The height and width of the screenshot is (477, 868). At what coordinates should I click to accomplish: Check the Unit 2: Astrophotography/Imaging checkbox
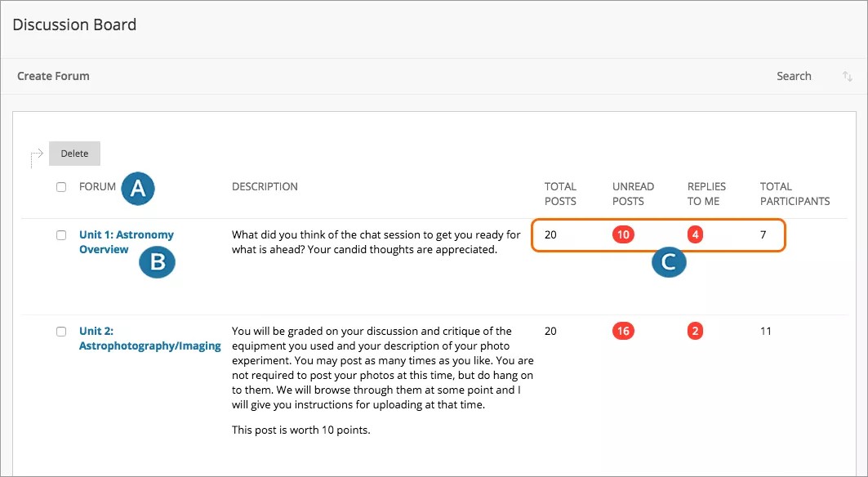60,331
